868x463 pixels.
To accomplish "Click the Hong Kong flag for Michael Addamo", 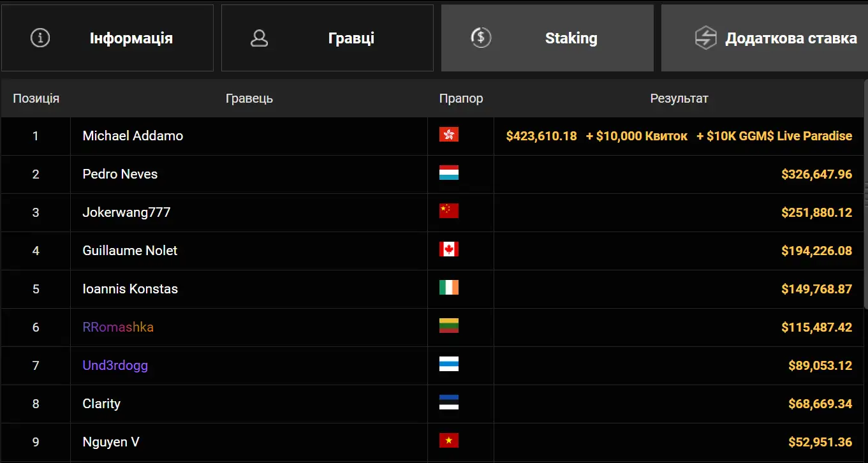I will tap(449, 135).
